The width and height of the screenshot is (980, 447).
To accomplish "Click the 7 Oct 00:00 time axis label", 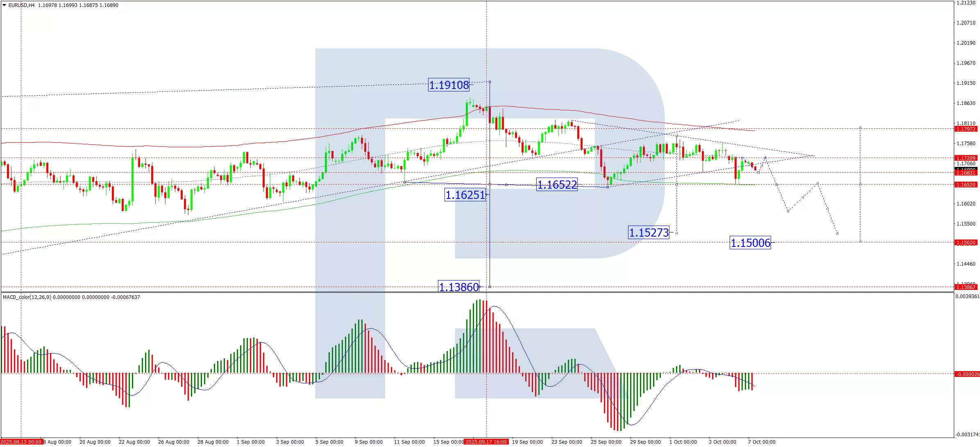I will pos(761,442).
